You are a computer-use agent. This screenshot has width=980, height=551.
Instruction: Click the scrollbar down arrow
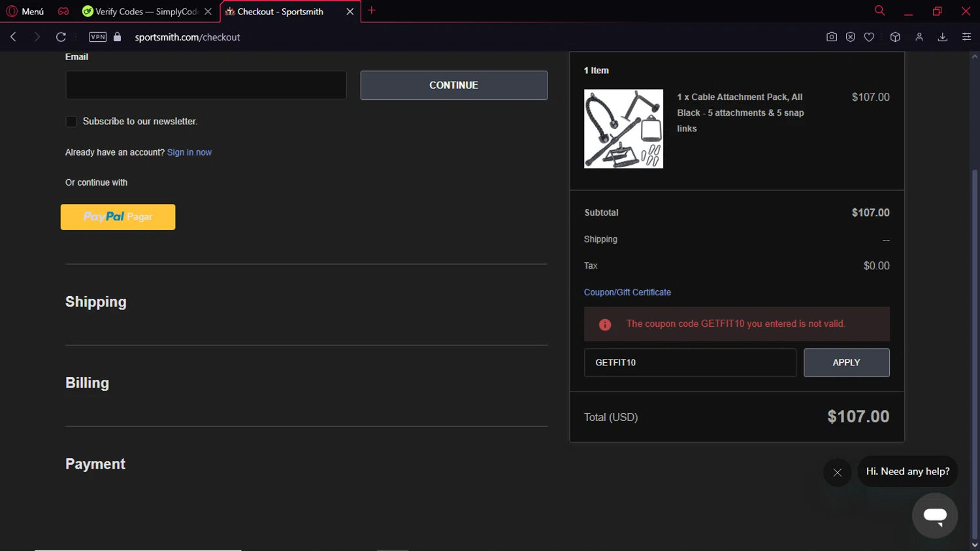[975, 545]
